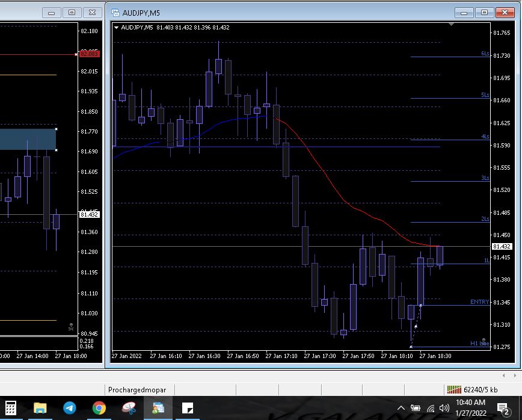Close the AUDJPY,M5 chart window
This screenshot has height=420, width=522.
[505, 13]
